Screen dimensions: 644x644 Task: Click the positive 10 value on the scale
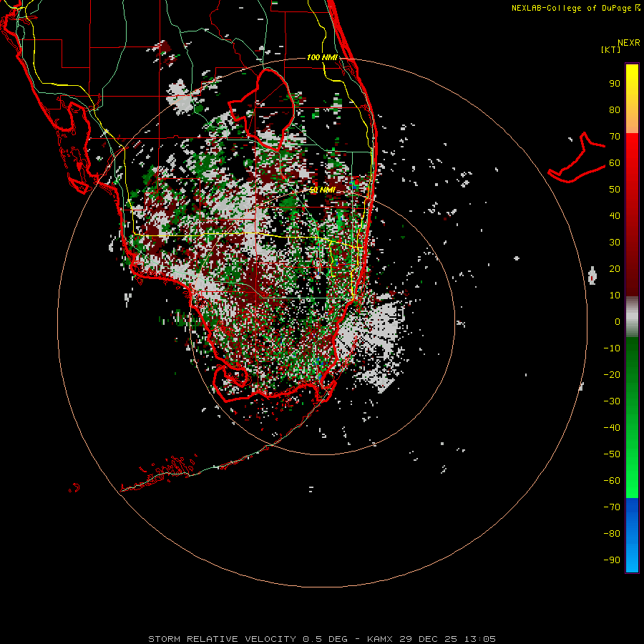click(615, 296)
